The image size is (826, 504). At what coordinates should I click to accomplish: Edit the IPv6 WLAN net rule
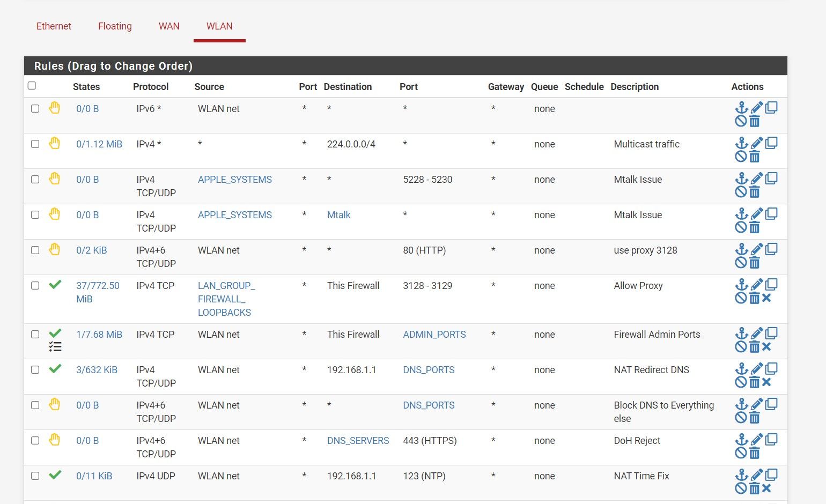point(757,108)
